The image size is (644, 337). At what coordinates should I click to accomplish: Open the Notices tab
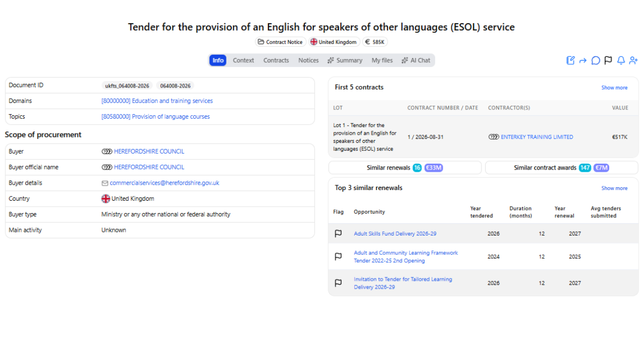pos(309,60)
